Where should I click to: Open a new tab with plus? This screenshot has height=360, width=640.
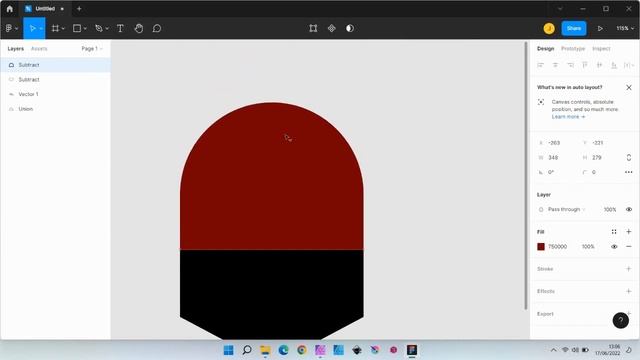[x=79, y=9]
